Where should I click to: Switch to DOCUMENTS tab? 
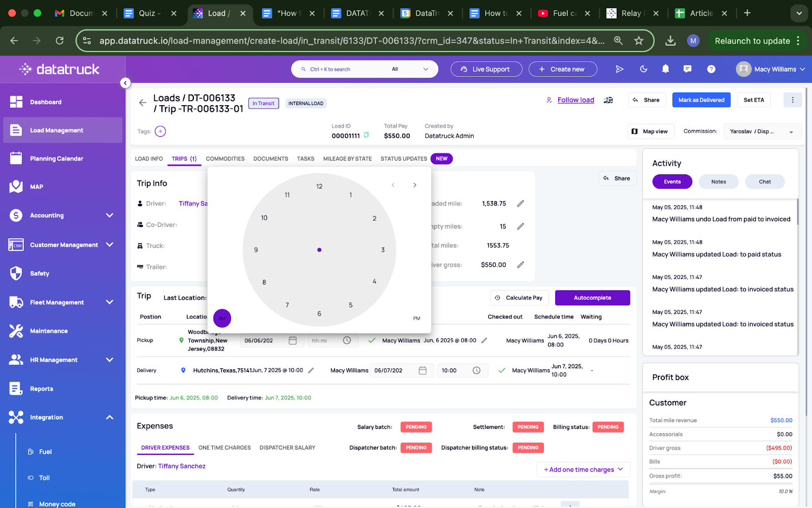(x=271, y=159)
